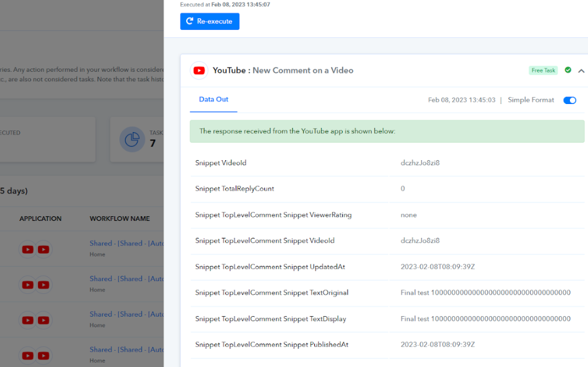Image resolution: width=588 pixels, height=367 pixels.
Task: Click the pie chart tasks icon
Action: pos(132,139)
